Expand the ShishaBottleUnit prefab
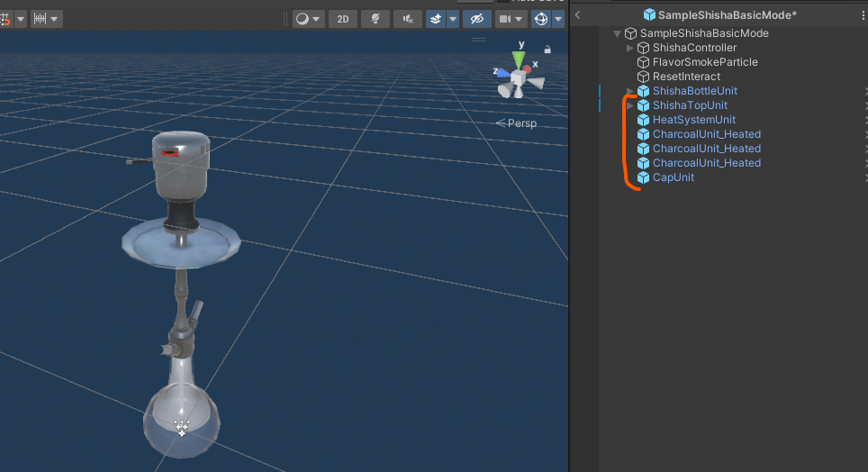 [x=630, y=91]
